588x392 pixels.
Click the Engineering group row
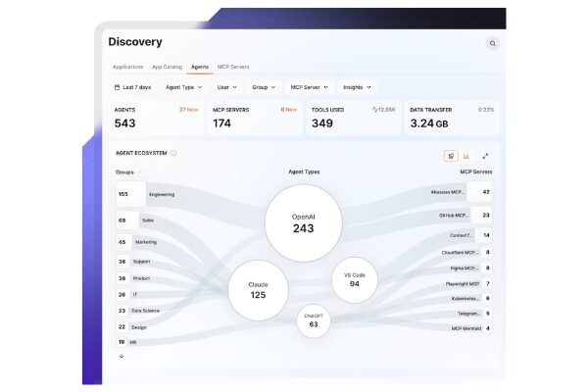point(146,194)
